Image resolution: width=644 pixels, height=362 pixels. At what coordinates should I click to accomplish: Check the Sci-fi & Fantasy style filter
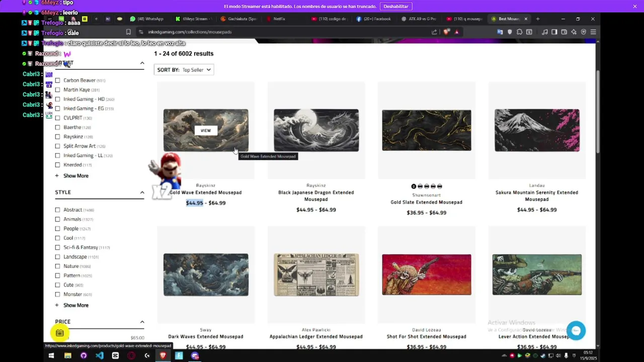[57, 247]
